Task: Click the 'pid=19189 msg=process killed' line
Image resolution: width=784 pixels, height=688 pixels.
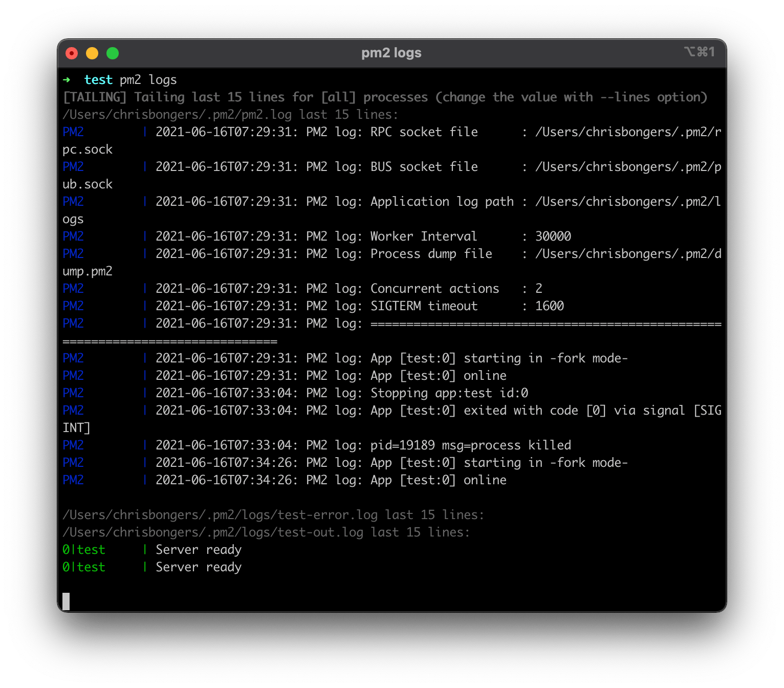Action: click(x=317, y=445)
